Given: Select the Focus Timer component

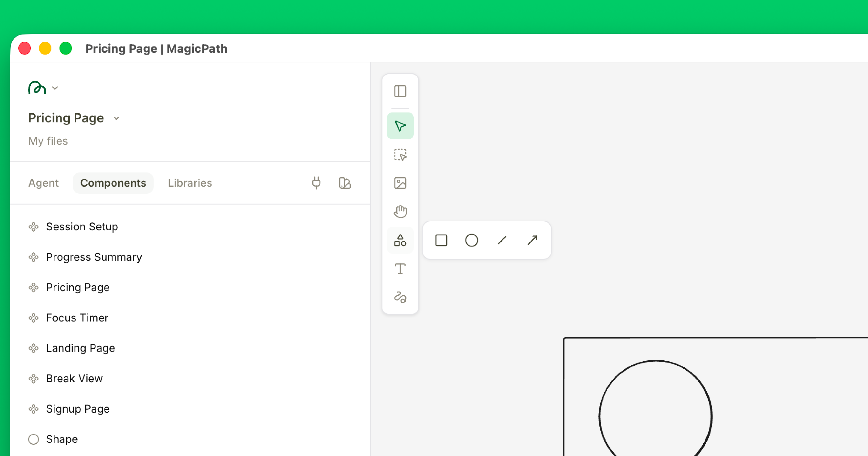Looking at the screenshot, I should click(190, 318).
